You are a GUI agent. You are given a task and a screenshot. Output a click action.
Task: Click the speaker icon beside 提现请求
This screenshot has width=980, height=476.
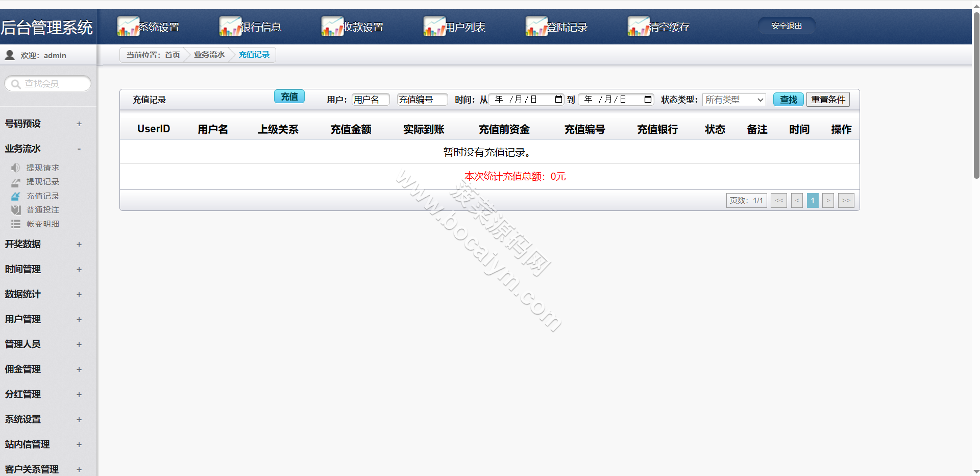pos(16,168)
